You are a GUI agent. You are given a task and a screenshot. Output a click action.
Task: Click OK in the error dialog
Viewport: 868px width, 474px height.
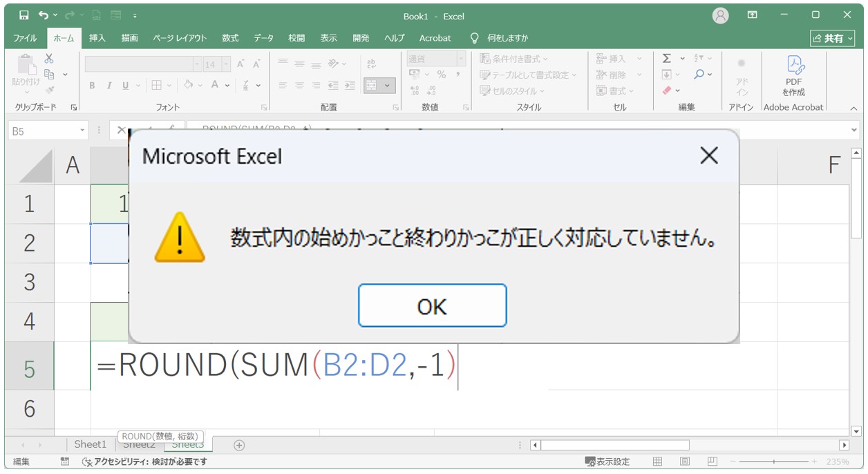tap(432, 305)
